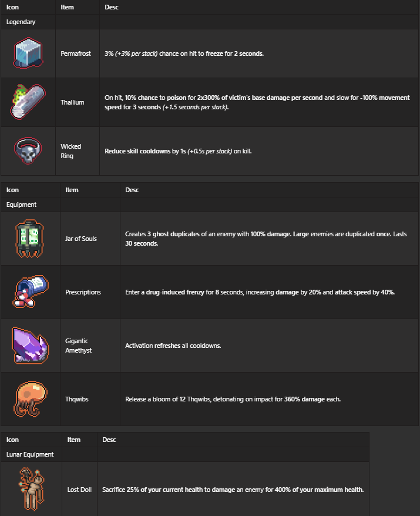Click the Legendary category row label
The image size is (420, 516).
[21, 22]
